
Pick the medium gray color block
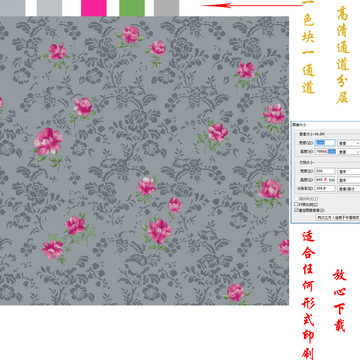click(x=166, y=8)
